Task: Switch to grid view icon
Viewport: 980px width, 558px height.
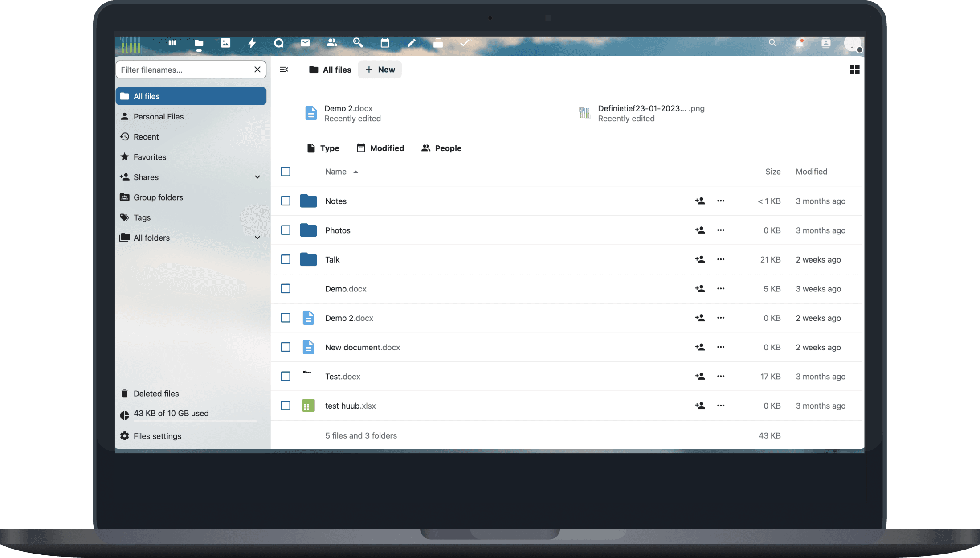Action: click(854, 70)
